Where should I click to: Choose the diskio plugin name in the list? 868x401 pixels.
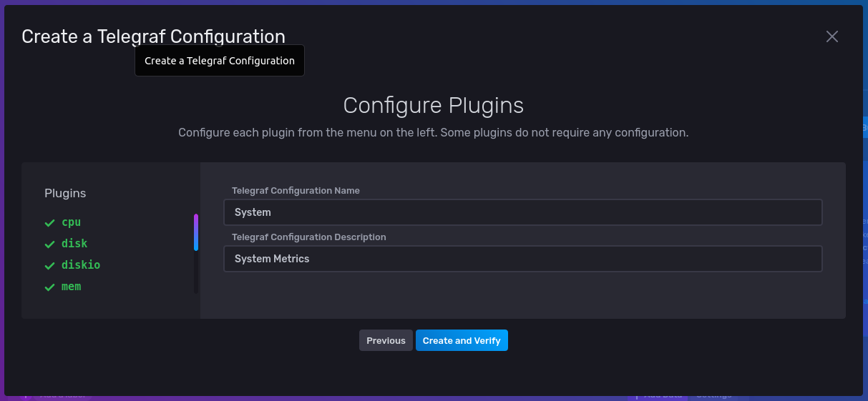pyautogui.click(x=81, y=265)
